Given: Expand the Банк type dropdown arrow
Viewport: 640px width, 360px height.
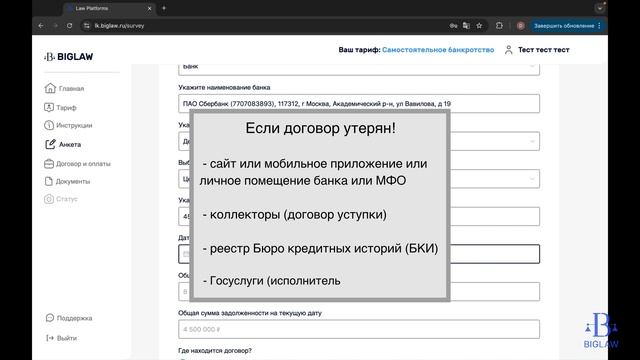Looking at the screenshot, I should coord(532,67).
